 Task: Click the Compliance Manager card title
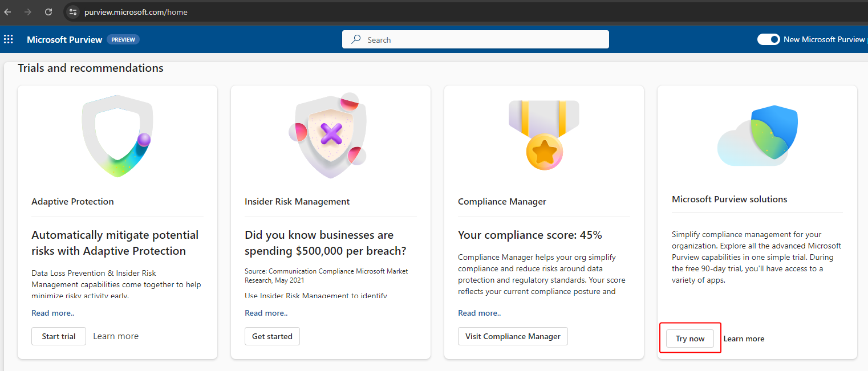tap(502, 202)
